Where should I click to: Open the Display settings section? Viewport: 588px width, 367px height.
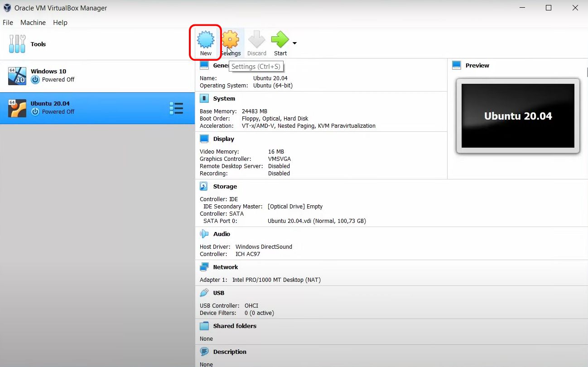pos(204,139)
